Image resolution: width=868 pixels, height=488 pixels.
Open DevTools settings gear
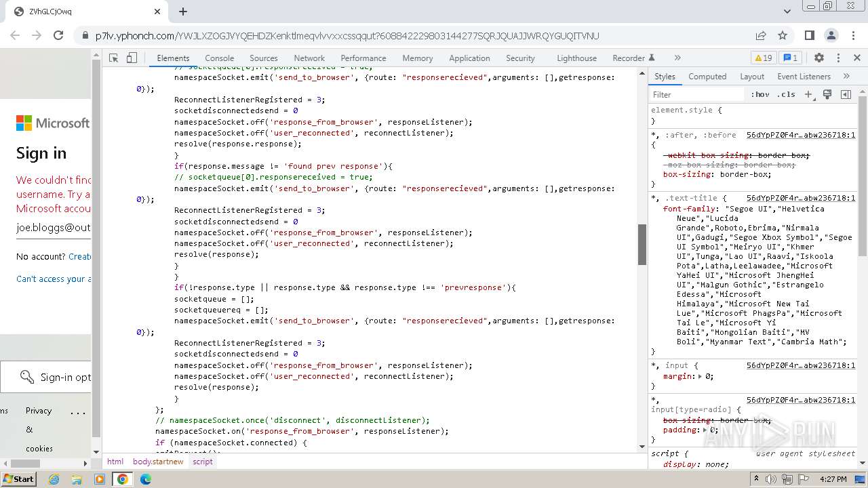(818, 58)
